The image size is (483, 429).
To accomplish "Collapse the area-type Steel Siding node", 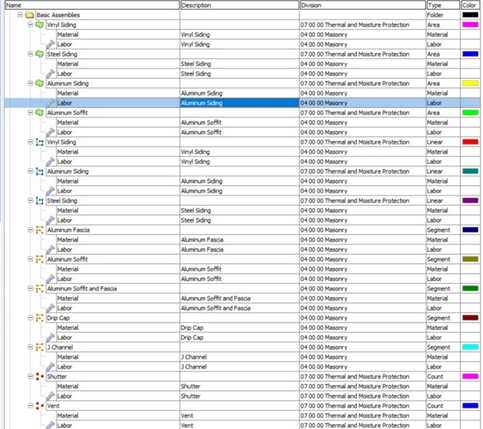I will [30, 54].
